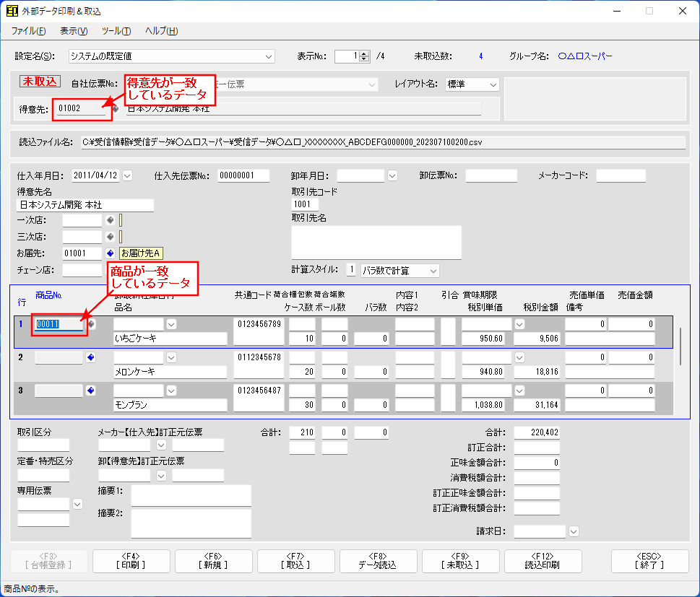Expand dropdown in モンブラン row product field

171,391
